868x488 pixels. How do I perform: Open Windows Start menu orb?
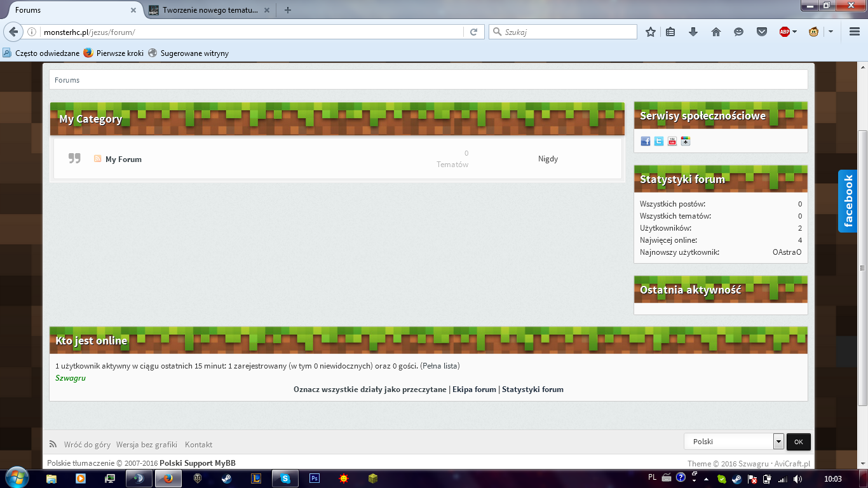16,478
